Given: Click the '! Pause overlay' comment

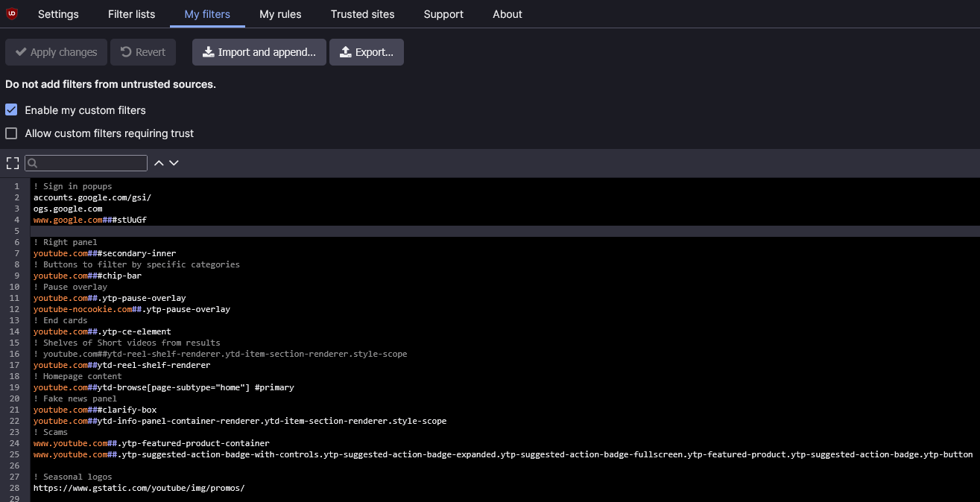Looking at the screenshot, I should tap(70, 287).
